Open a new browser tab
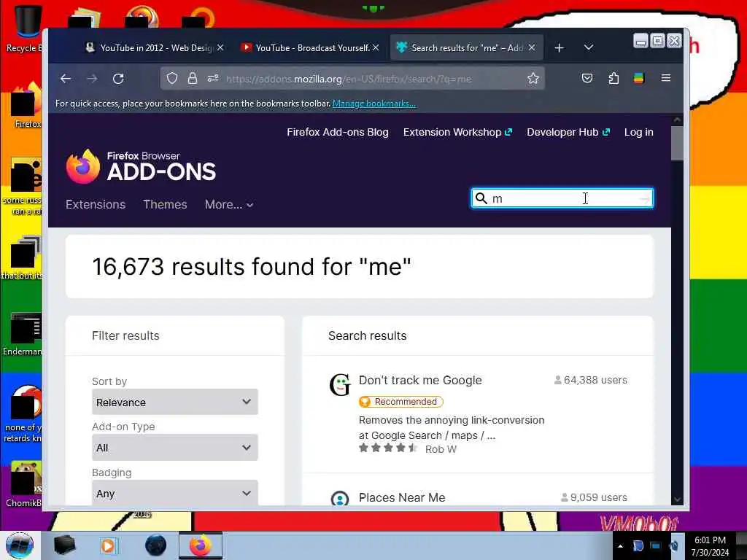This screenshot has height=560, width=747. point(560,47)
